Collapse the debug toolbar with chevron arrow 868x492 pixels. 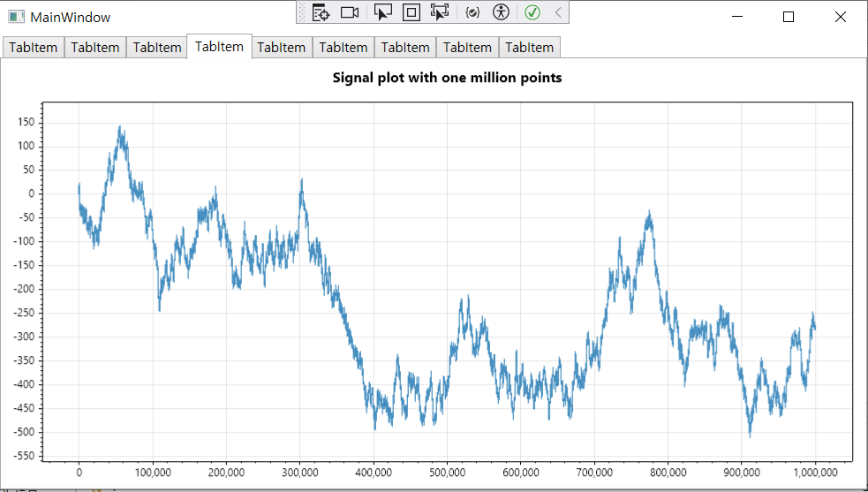point(558,12)
